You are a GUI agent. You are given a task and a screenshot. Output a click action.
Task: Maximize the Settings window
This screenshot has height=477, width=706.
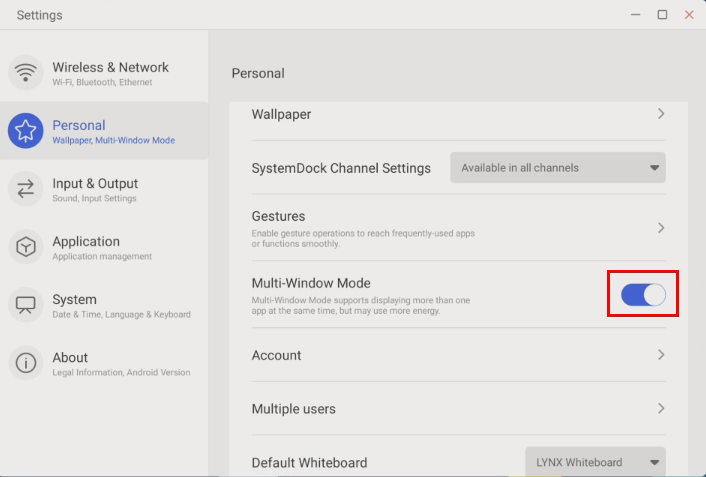coord(662,15)
